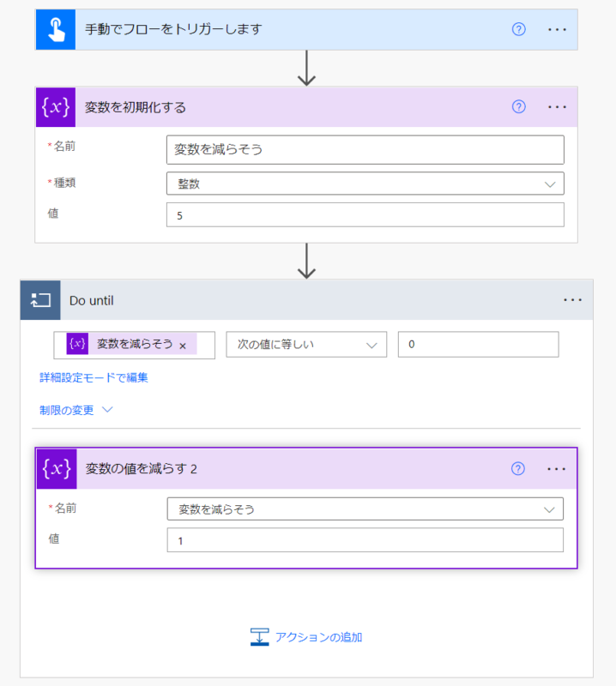The image size is (616, 686).
Task: Open the 変数を初期化する ellipsis menu
Action: (x=558, y=107)
